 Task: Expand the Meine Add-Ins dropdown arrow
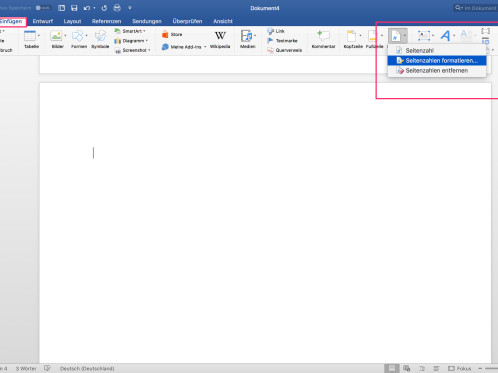pos(205,47)
